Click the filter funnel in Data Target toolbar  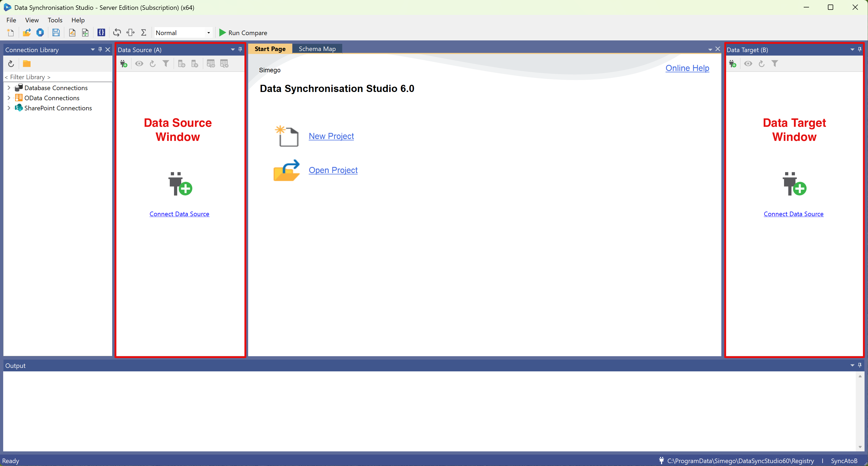pos(775,64)
